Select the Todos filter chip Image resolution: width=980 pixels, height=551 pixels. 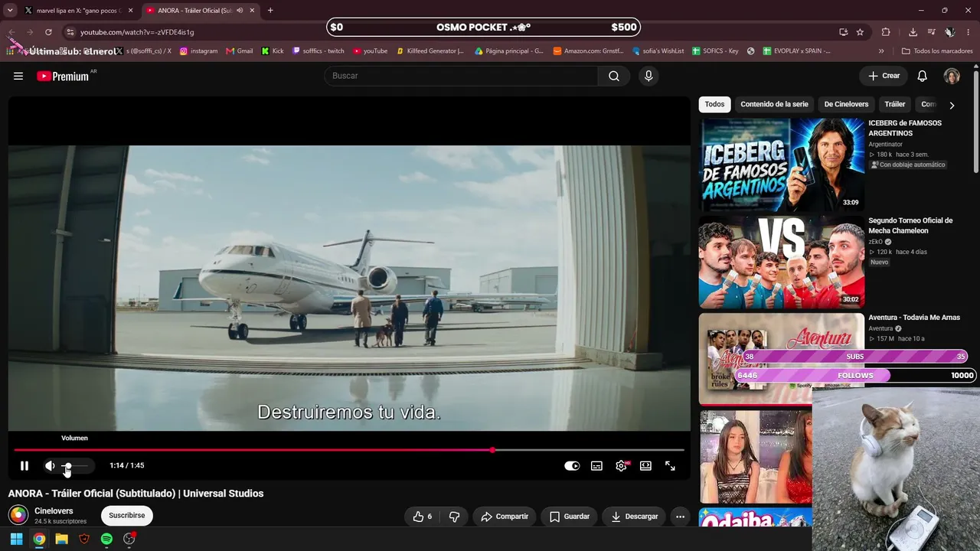coord(714,104)
